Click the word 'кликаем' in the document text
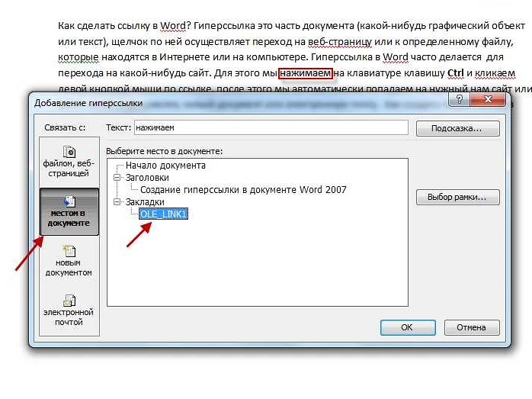532x399 pixels. coord(495,73)
